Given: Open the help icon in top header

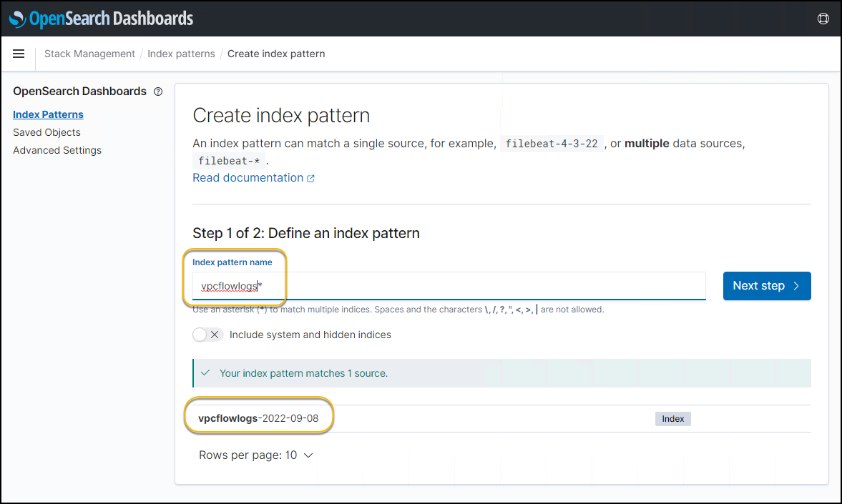Looking at the screenshot, I should point(823,19).
